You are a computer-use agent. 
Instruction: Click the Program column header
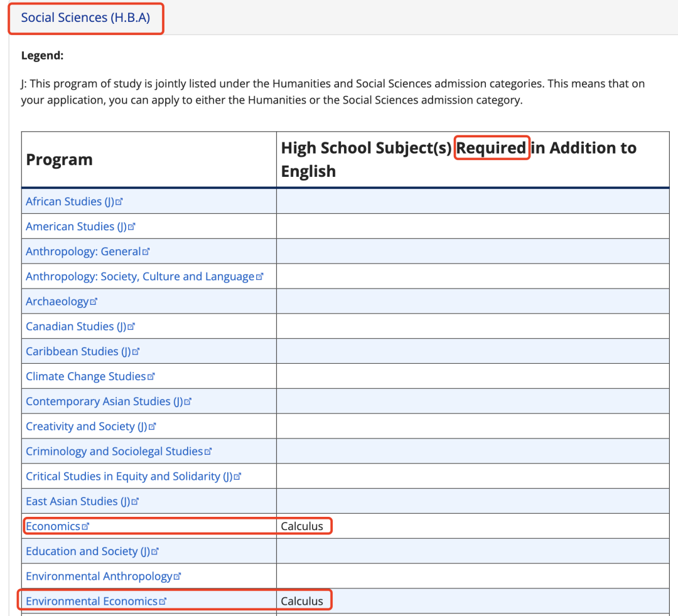(x=59, y=160)
